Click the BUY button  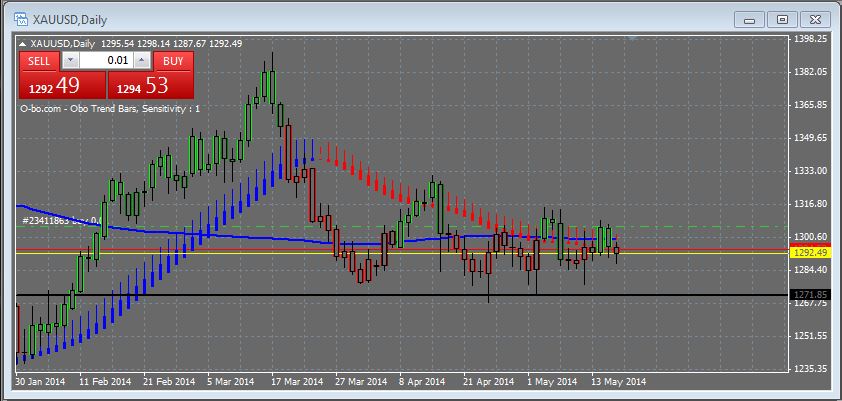[173, 61]
